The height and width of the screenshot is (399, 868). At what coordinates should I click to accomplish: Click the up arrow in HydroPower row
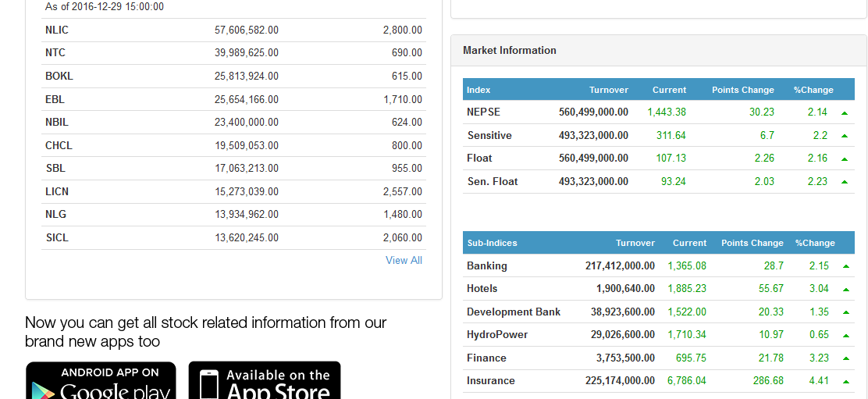point(846,336)
